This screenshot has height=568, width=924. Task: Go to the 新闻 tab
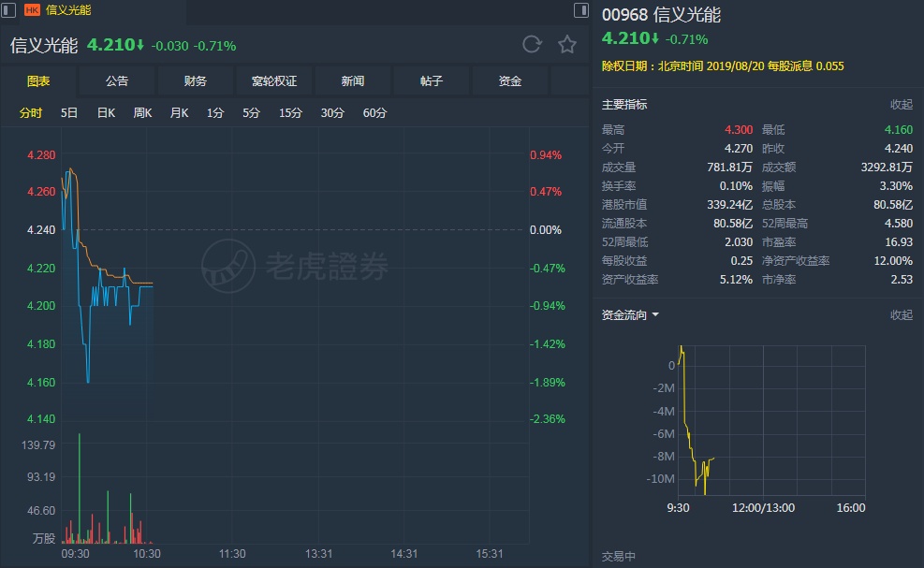[353, 81]
